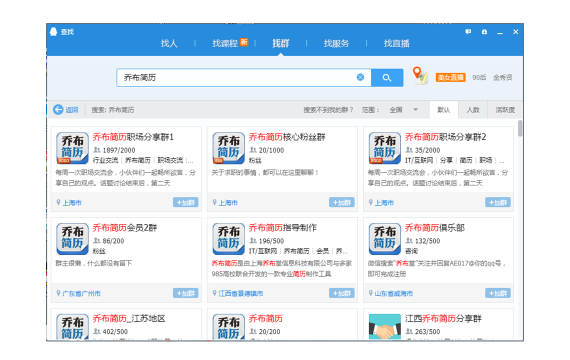Open 乔布简历核心粉丝群 group avatar
This screenshot has height=360, width=570.
(229, 148)
